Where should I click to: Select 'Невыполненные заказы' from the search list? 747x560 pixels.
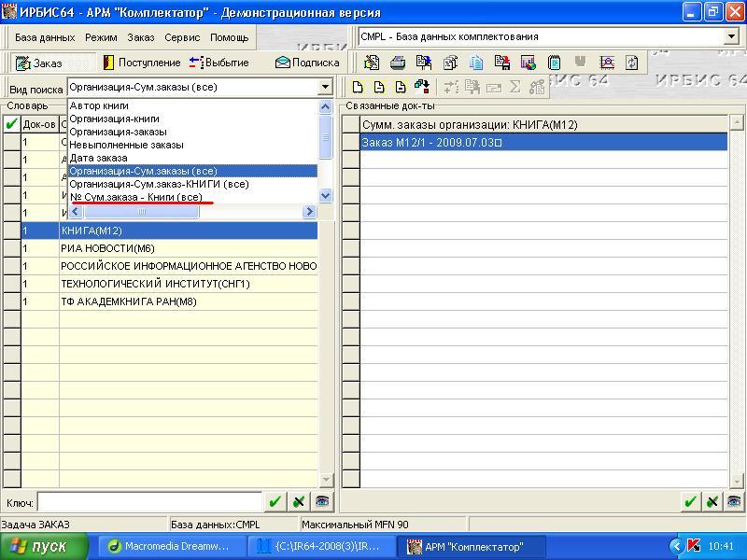126,145
